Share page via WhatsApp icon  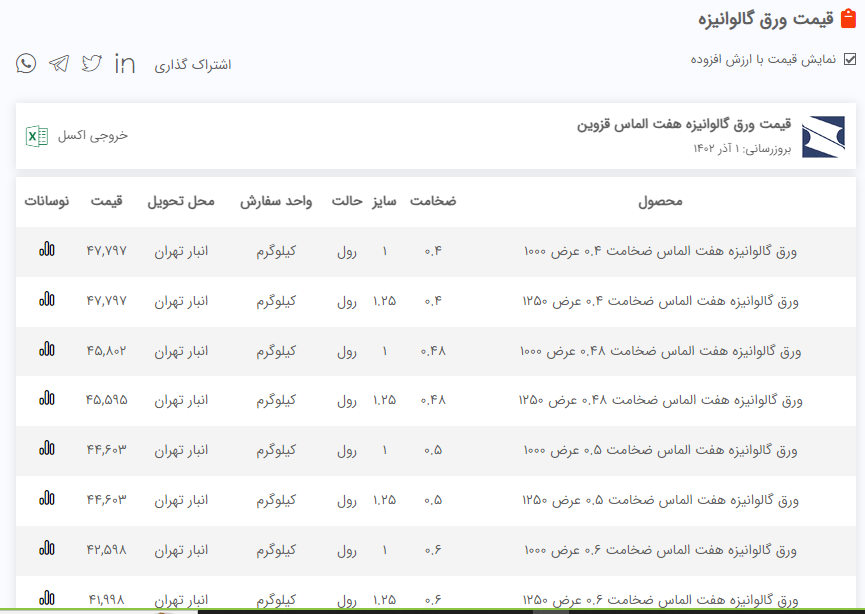pyautogui.click(x=26, y=63)
